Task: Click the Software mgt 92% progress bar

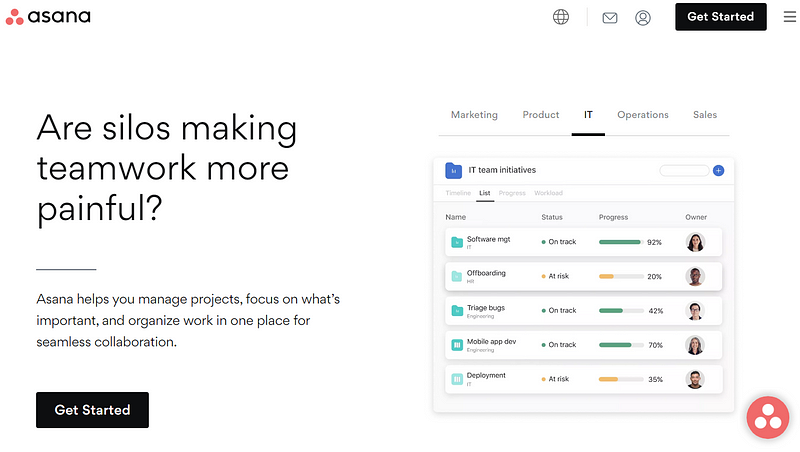Action: (621, 242)
